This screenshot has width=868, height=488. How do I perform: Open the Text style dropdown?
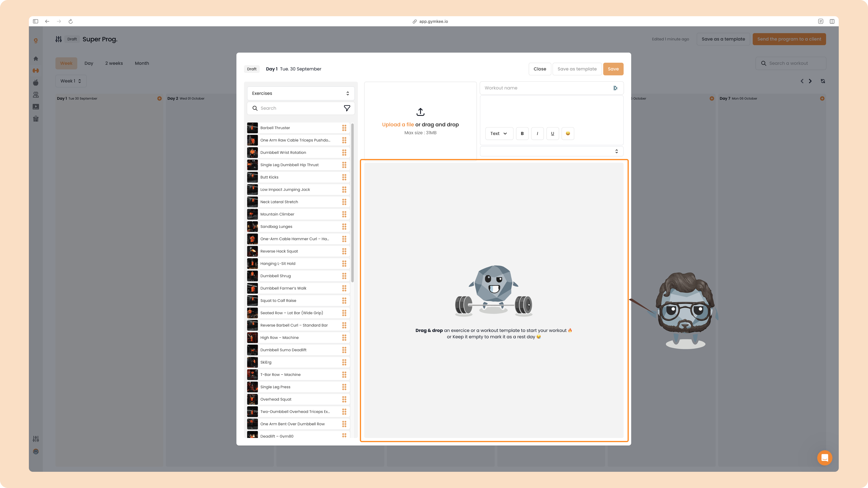pyautogui.click(x=499, y=133)
